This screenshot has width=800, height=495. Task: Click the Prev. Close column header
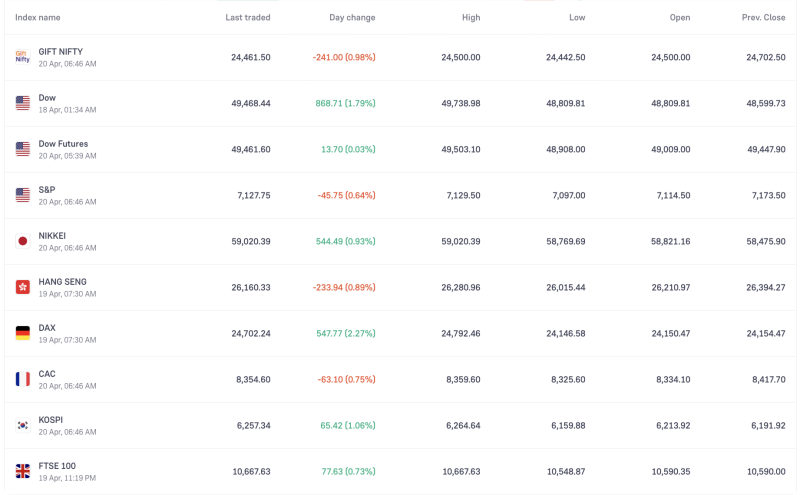click(763, 18)
